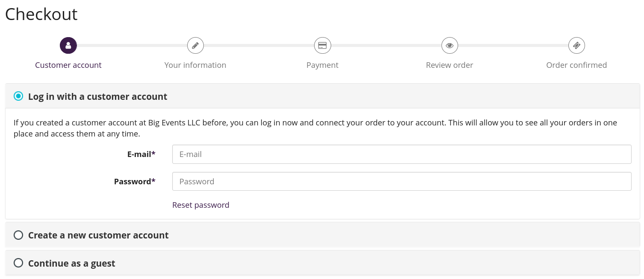Click the ticket icon for Order confirmed

[x=576, y=45]
